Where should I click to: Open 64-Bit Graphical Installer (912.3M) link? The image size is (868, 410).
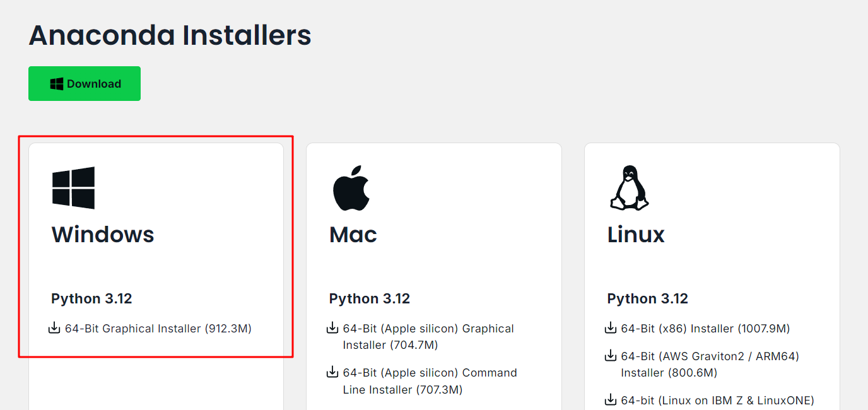point(158,329)
